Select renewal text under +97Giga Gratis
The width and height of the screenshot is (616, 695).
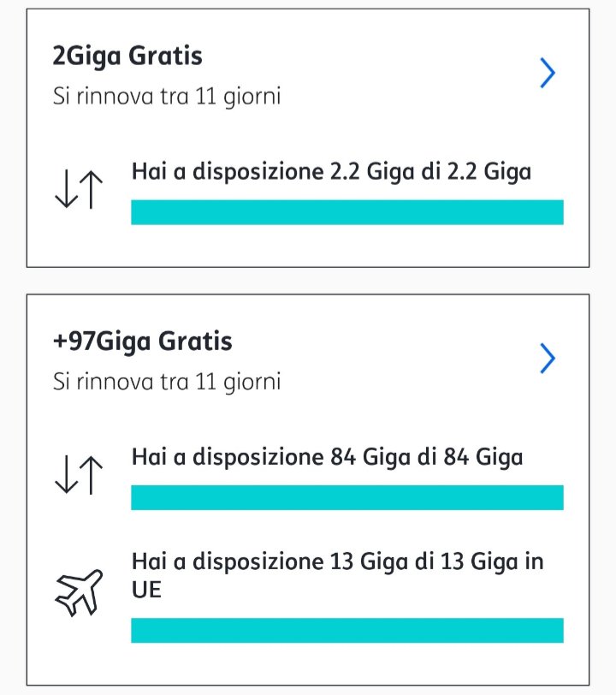(x=166, y=381)
